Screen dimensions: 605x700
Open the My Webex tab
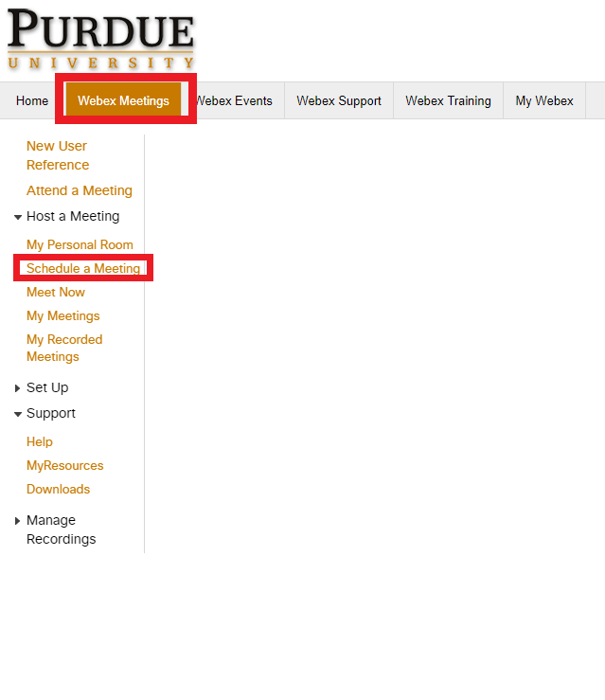point(544,101)
